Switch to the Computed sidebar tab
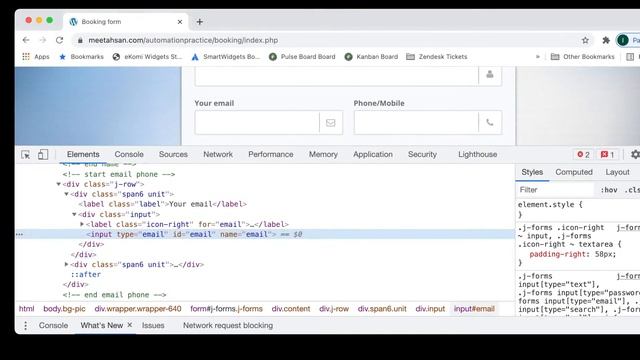 point(574,172)
